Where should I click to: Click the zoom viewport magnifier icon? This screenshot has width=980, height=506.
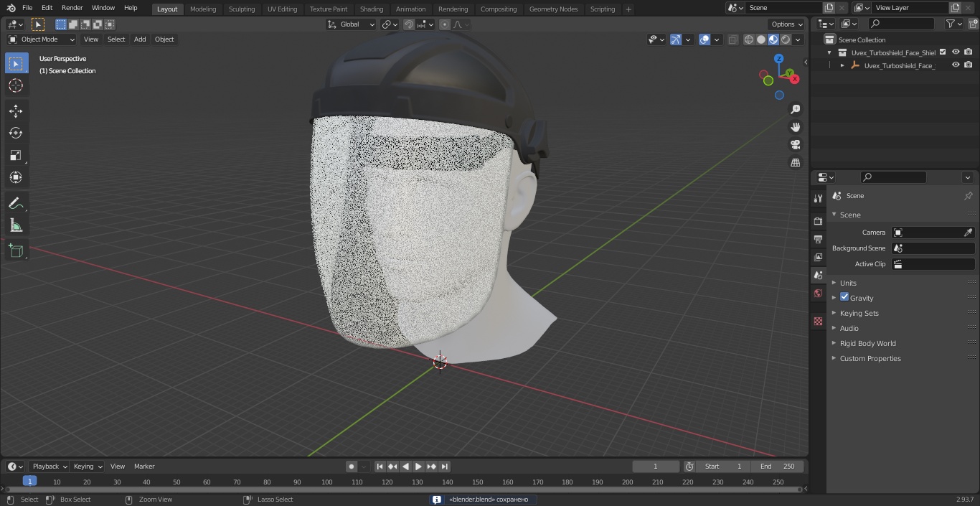tap(795, 109)
